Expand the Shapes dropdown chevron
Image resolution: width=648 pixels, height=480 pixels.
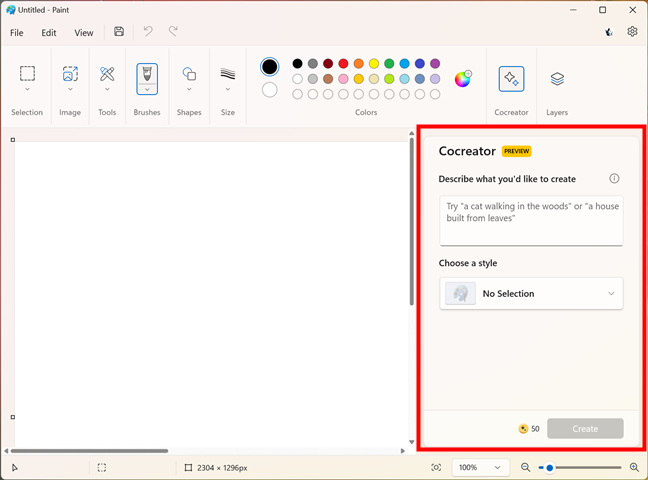(189, 89)
